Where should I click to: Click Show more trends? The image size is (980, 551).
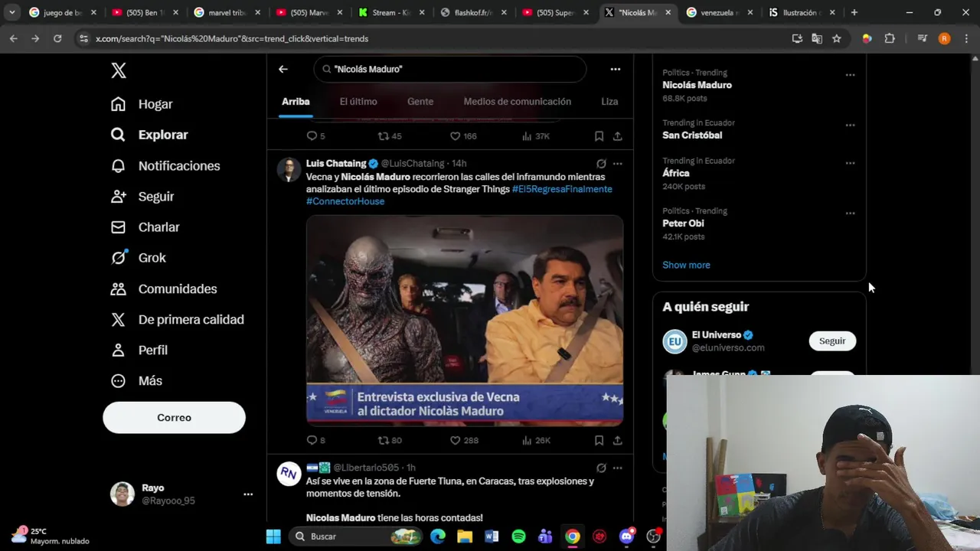686,265
